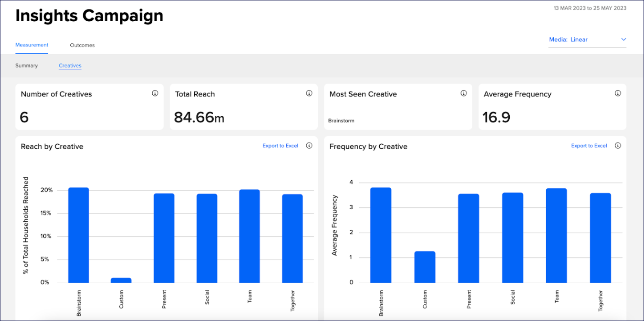Screen dimensions: 644x321
Task: Open the Media: Linear dropdown
Action: click(x=587, y=40)
